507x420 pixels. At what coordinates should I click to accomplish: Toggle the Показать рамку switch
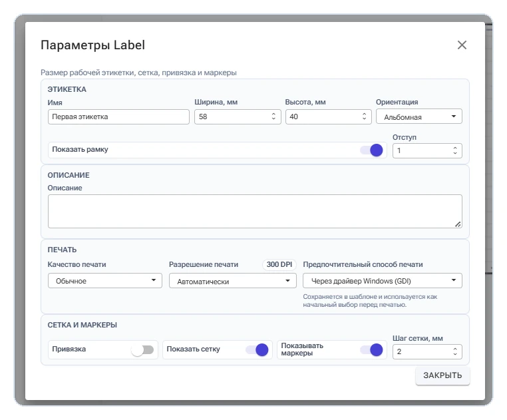371,150
